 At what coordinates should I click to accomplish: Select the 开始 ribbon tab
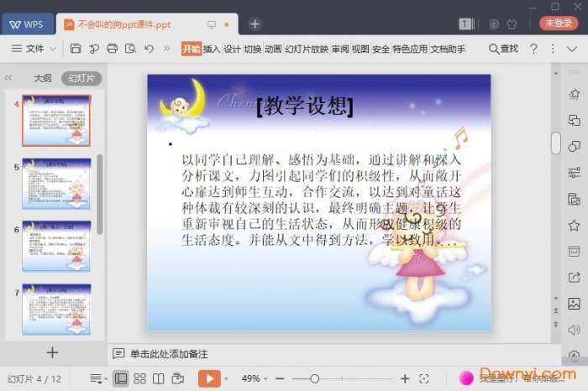click(192, 49)
